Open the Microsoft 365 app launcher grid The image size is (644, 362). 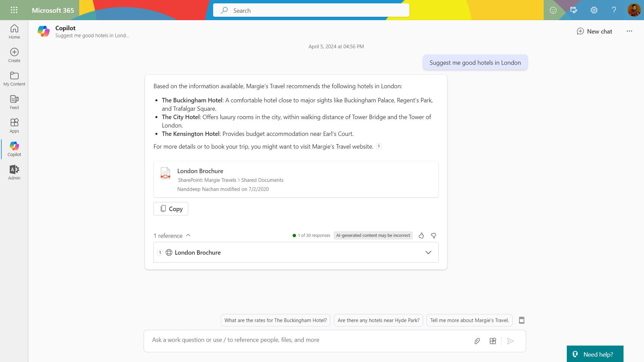[14, 10]
